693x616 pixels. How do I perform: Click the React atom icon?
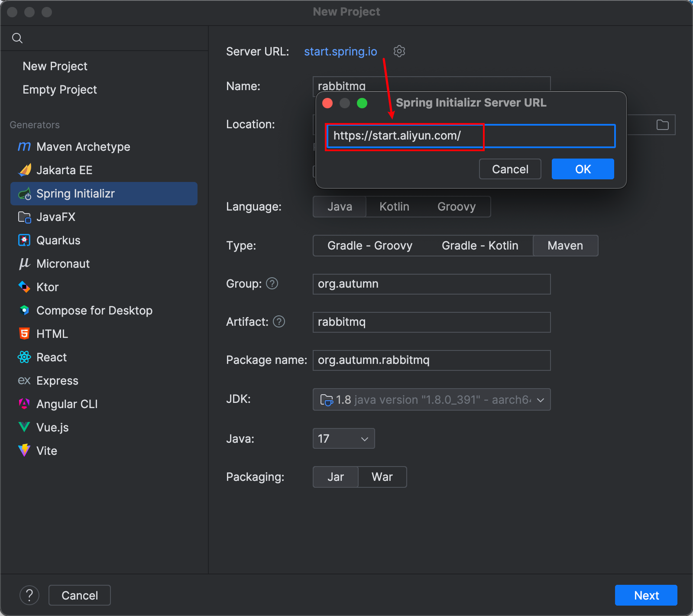[24, 357]
